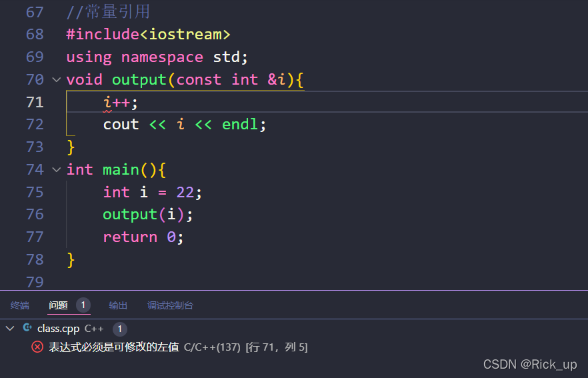This screenshot has height=378, width=588.
Task: Click the //常量引用 comment
Action: click(x=108, y=11)
